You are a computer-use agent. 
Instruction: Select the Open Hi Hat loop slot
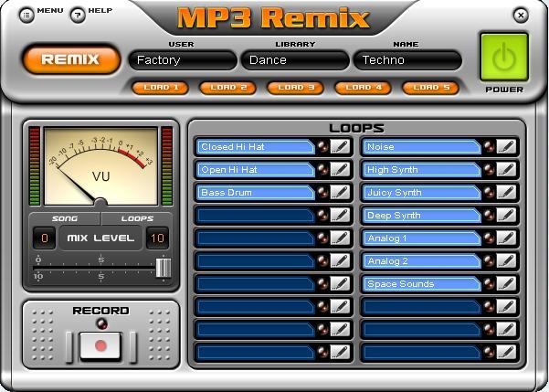tap(255, 170)
